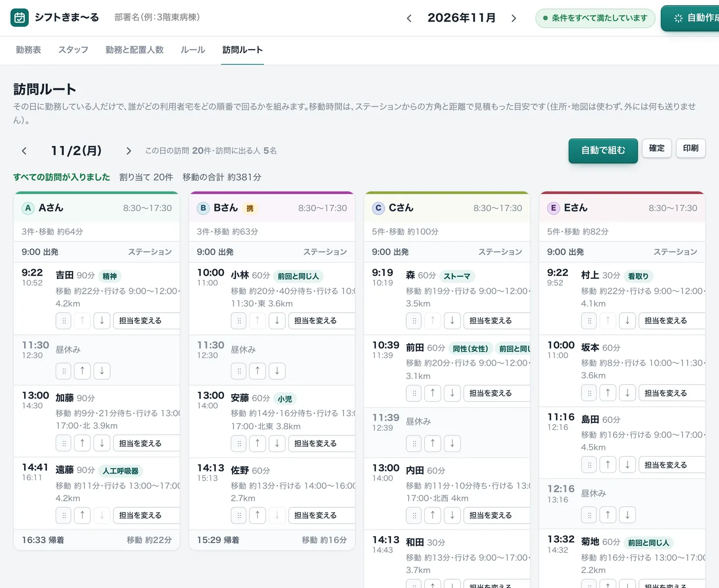The width and height of the screenshot is (719, 588).
Task: Change assignee for 島田 visit
Action: 672,465
